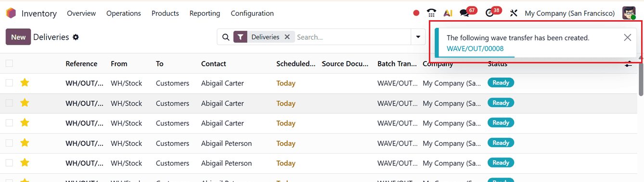Sort by the Reference column header
The width and height of the screenshot is (644, 182).
click(x=81, y=63)
